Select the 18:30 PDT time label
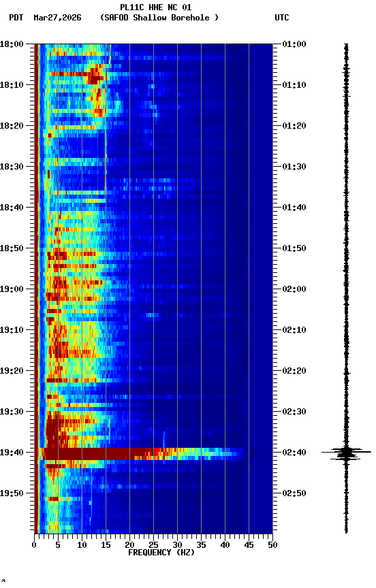The image size is (376, 588). [x=12, y=167]
